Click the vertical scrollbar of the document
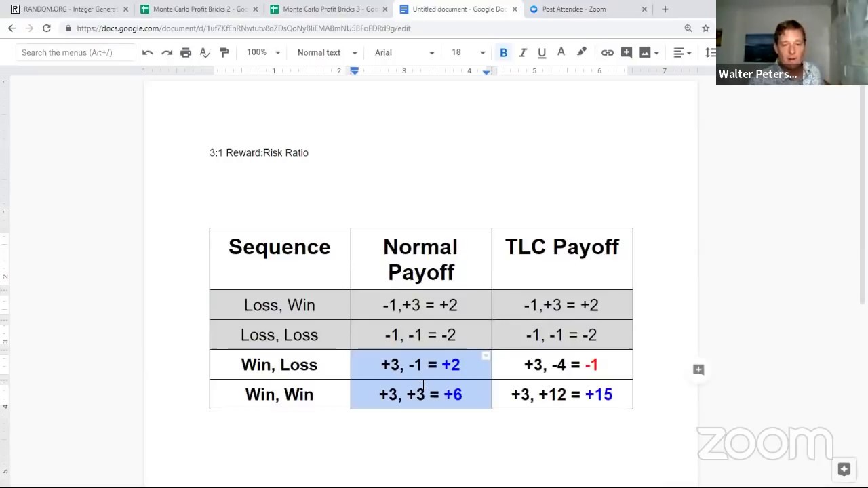The height and width of the screenshot is (488, 868). [x=863, y=193]
